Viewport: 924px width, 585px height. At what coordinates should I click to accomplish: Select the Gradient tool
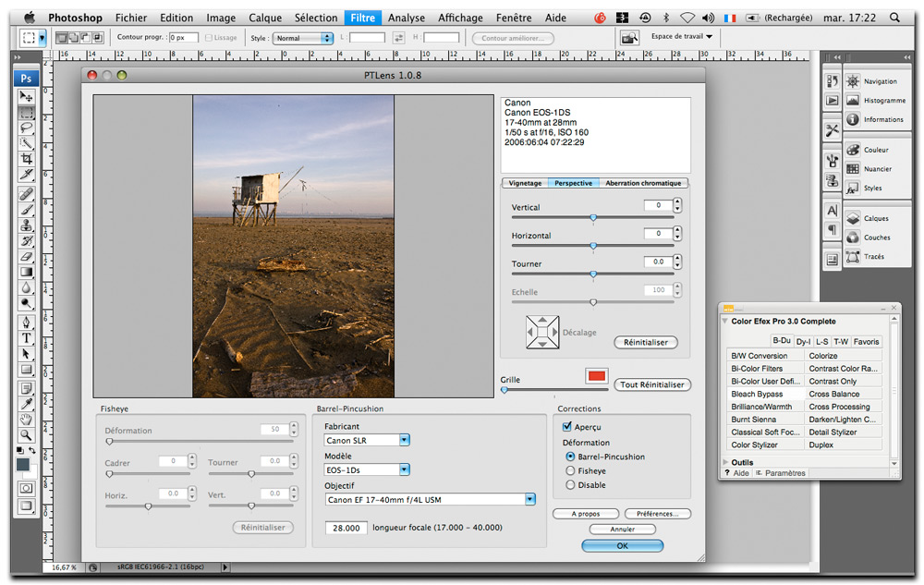pos(27,273)
